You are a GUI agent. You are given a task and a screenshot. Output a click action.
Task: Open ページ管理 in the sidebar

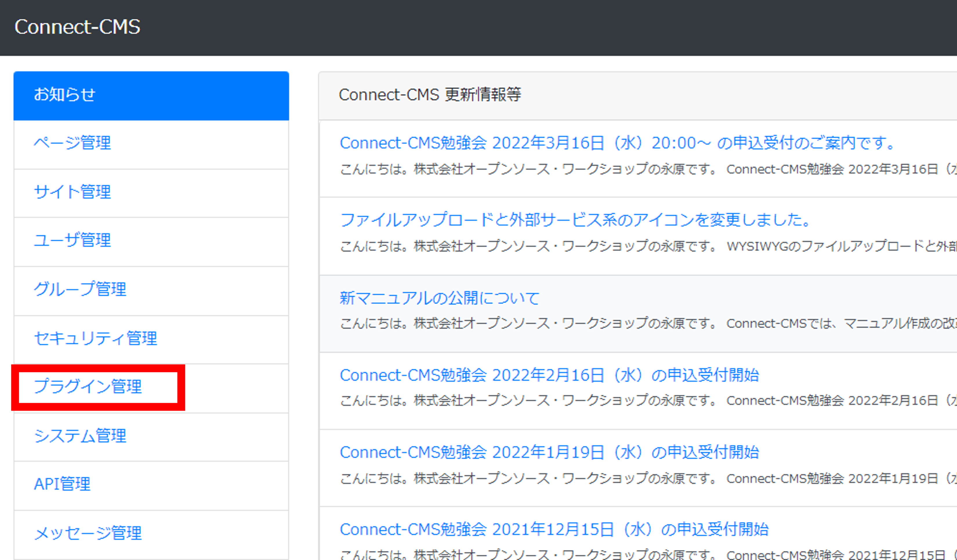point(151,145)
